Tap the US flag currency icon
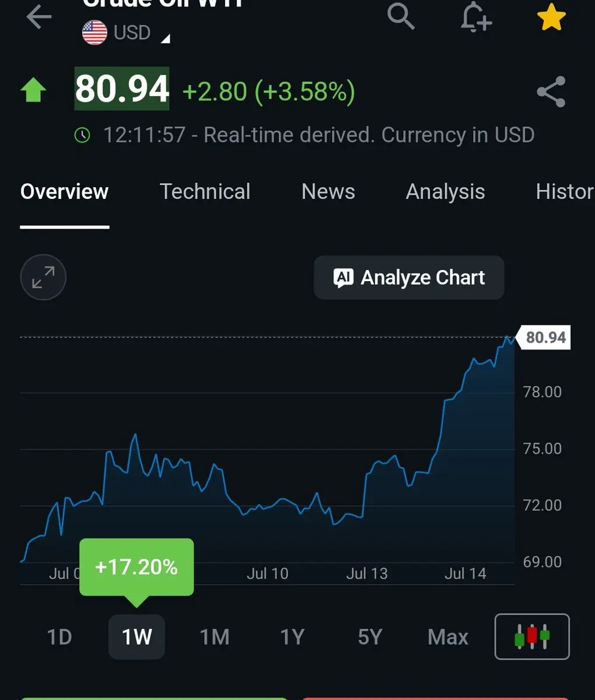 coord(94,33)
